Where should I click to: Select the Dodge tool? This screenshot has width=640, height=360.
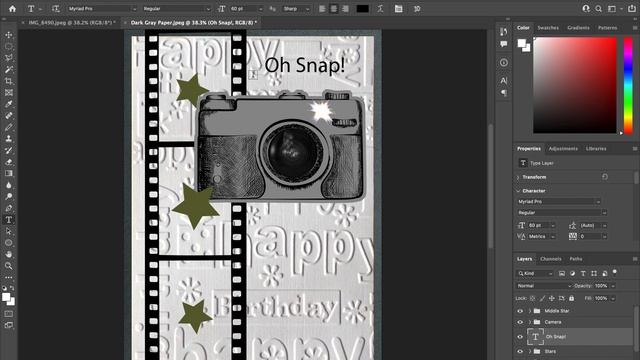[x=9, y=196]
